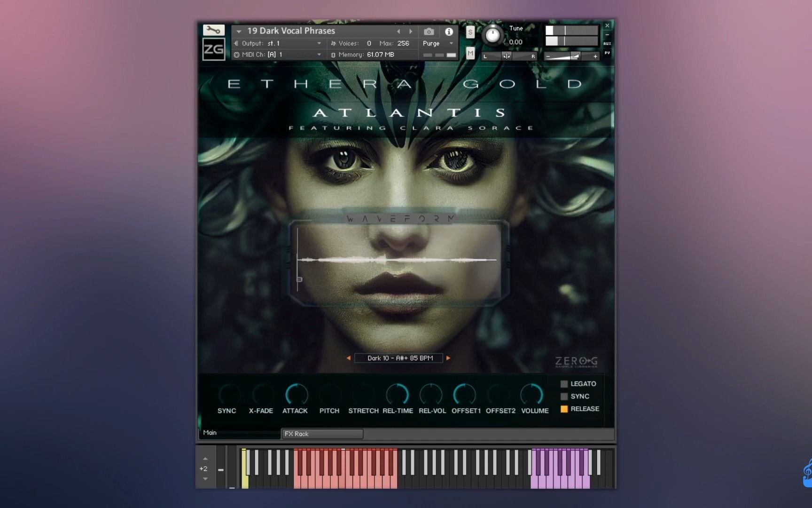
Task: Switch to the Main tab
Action: point(239,433)
